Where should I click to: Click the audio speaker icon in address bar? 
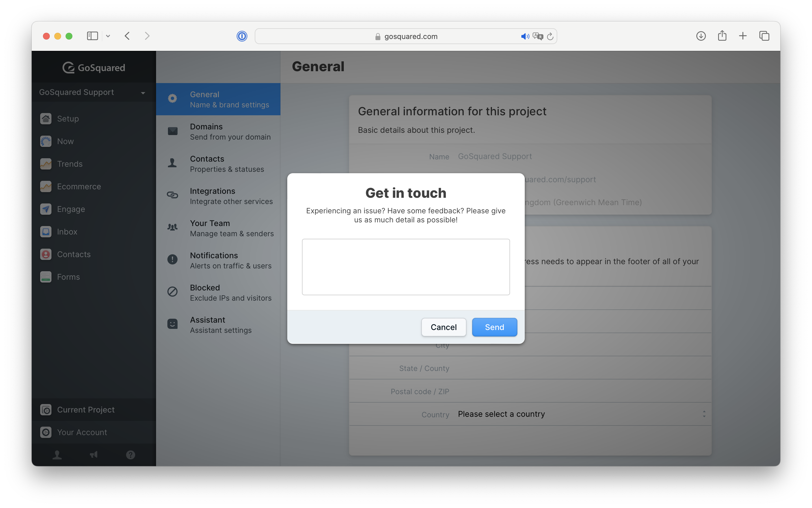[x=525, y=36]
